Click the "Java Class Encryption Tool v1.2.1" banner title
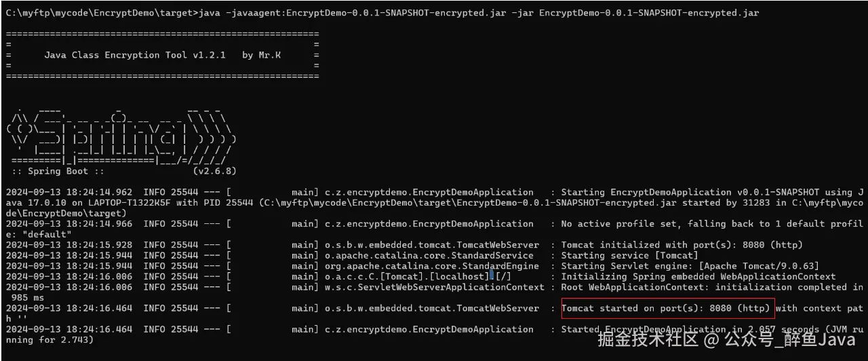The image size is (868, 361). (x=134, y=55)
